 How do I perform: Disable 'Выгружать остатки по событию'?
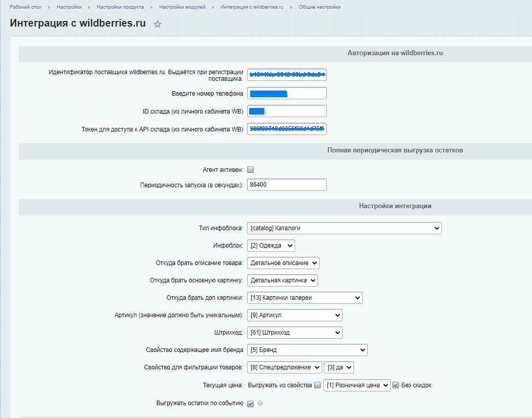[x=250, y=404]
